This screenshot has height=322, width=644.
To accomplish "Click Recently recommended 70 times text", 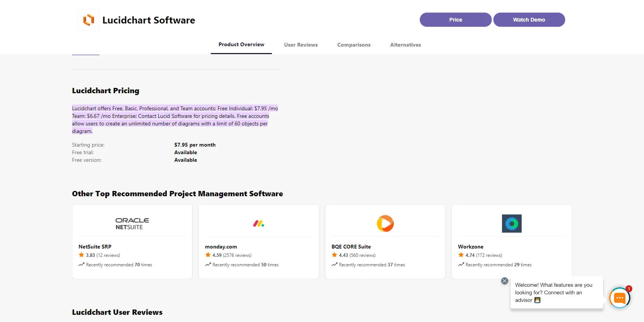I will click(119, 265).
